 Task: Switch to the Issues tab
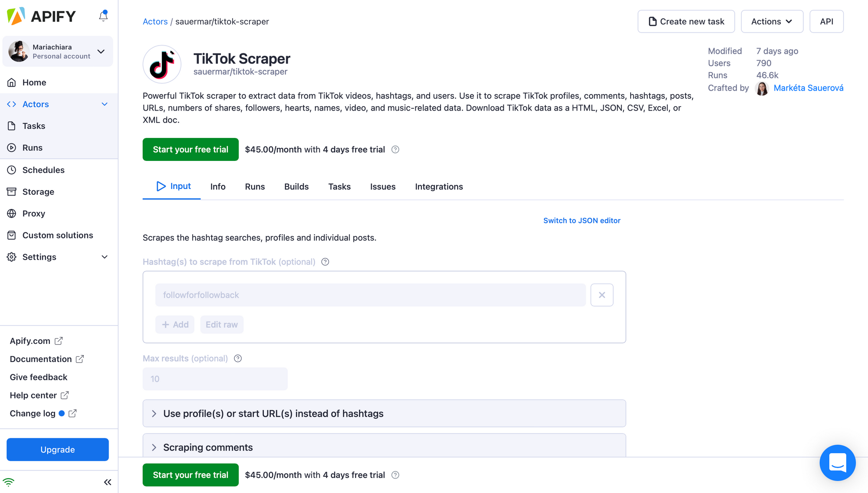coord(383,187)
